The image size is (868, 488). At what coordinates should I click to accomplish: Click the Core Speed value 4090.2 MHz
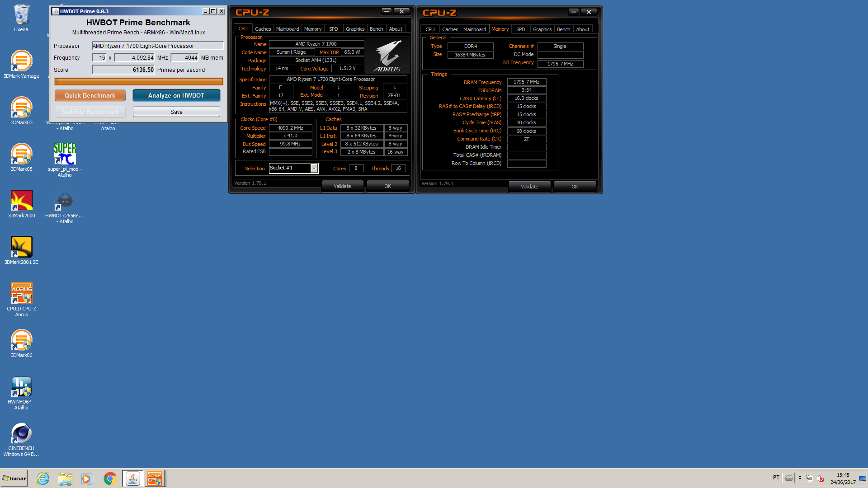pos(290,128)
